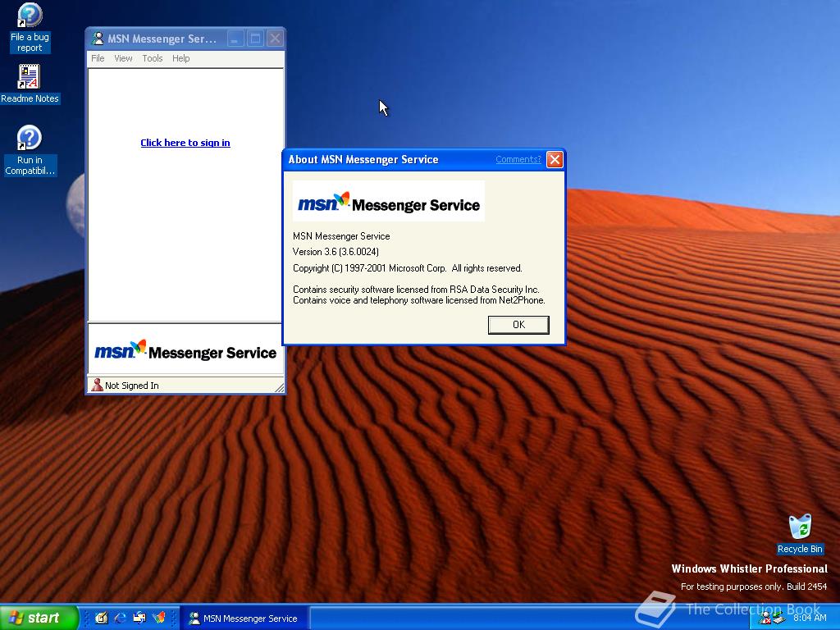Click MSN Messenger Service taskbar button
840x630 pixels.
coord(244,619)
